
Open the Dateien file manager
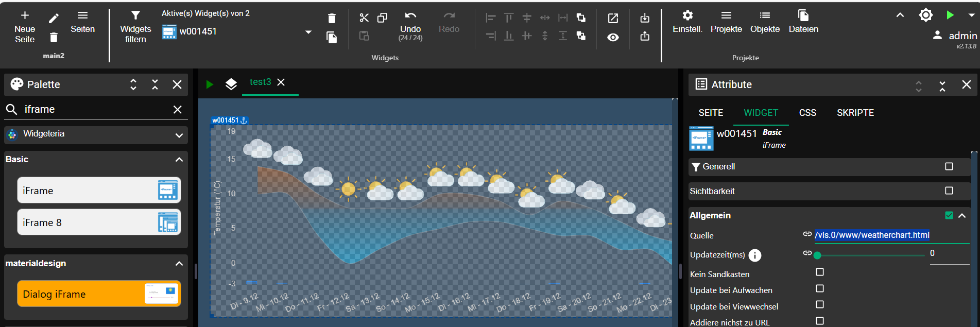pos(803,16)
